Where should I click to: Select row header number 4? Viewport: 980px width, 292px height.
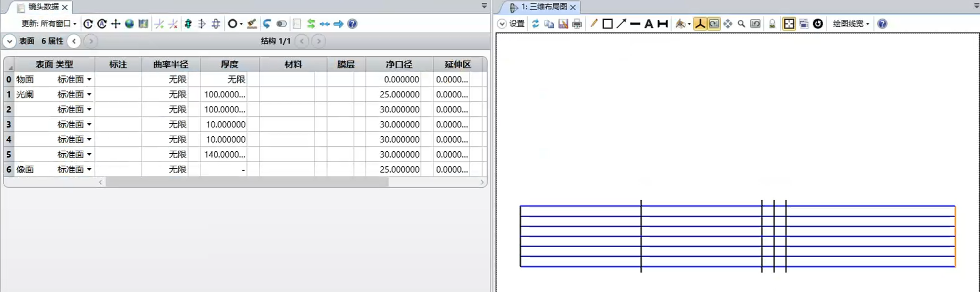(x=8, y=139)
